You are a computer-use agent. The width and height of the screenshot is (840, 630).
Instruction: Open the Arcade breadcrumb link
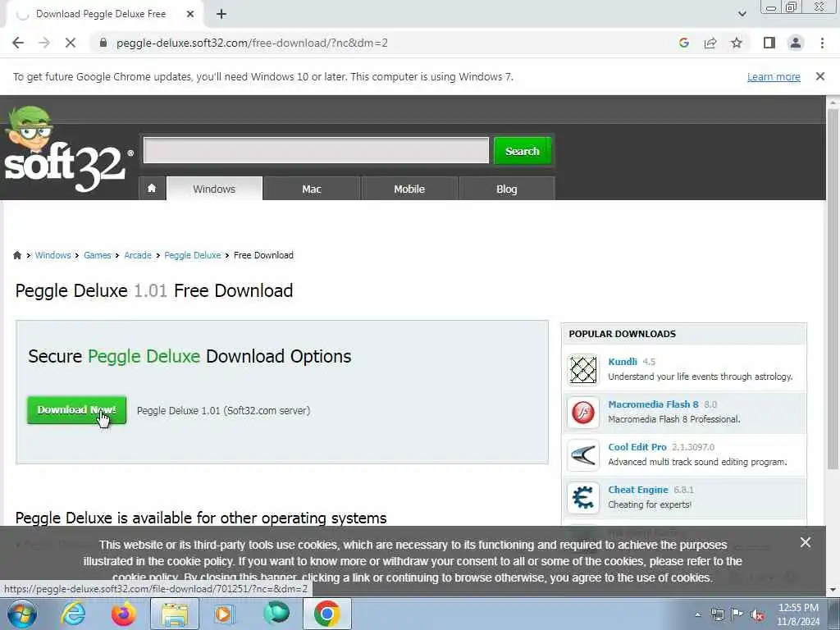point(138,256)
